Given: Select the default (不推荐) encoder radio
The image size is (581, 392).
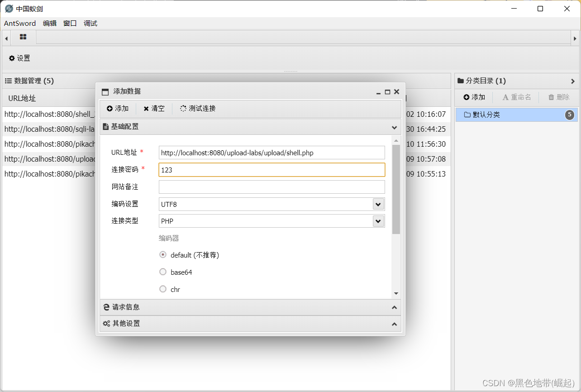Looking at the screenshot, I should [163, 255].
